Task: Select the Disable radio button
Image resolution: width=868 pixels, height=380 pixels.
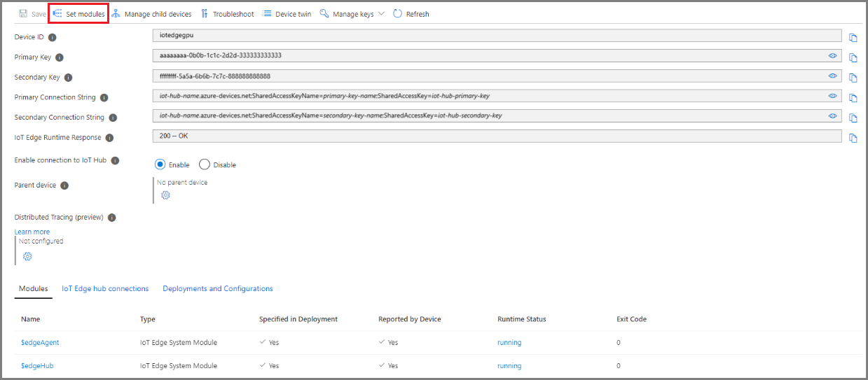Action: [205, 164]
